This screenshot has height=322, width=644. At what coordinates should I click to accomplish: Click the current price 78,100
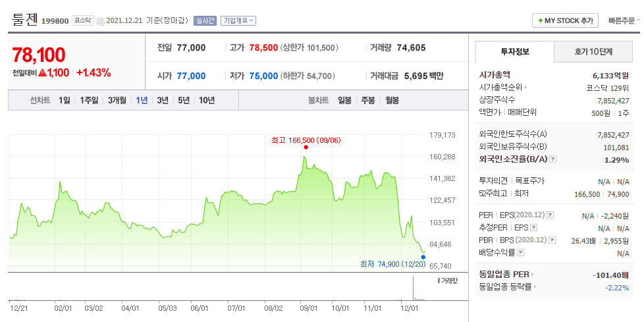(x=39, y=55)
